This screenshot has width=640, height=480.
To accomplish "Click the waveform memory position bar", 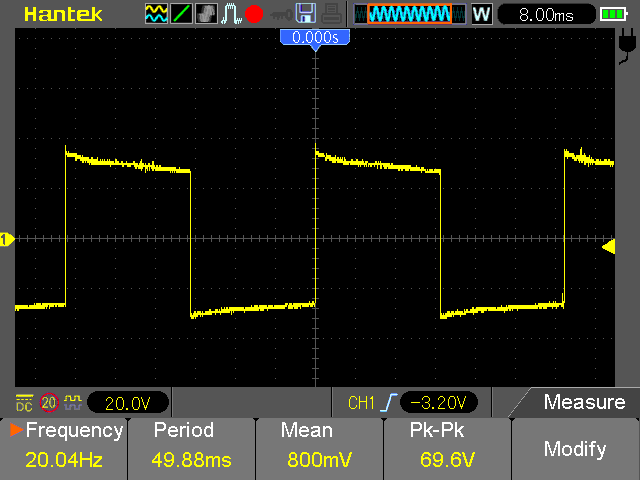I will 409,14.
